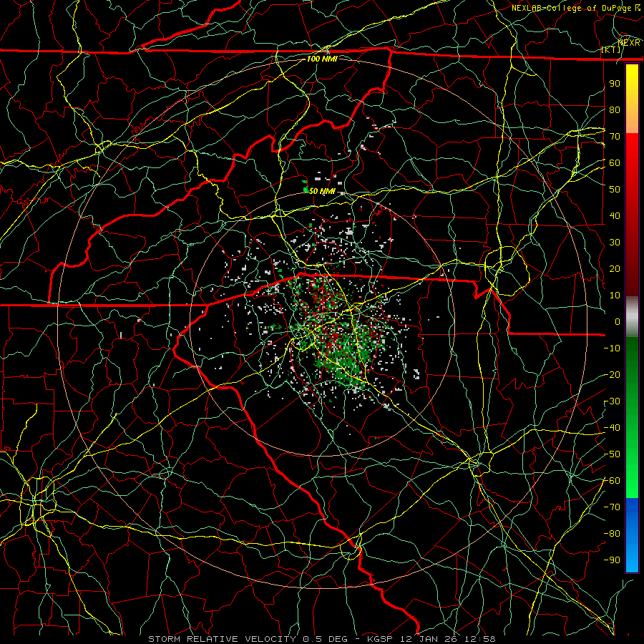Select the positive "90" value on the velocity scale
This screenshot has width=644, height=644.
click(x=615, y=84)
